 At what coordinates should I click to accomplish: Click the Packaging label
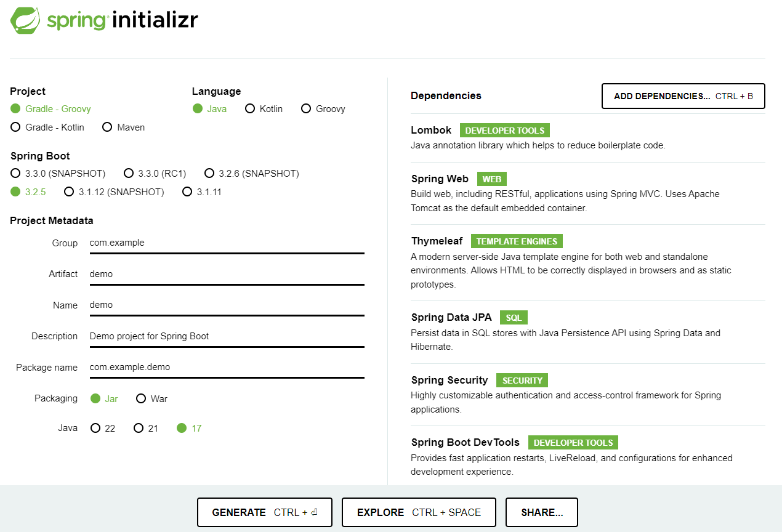point(56,399)
